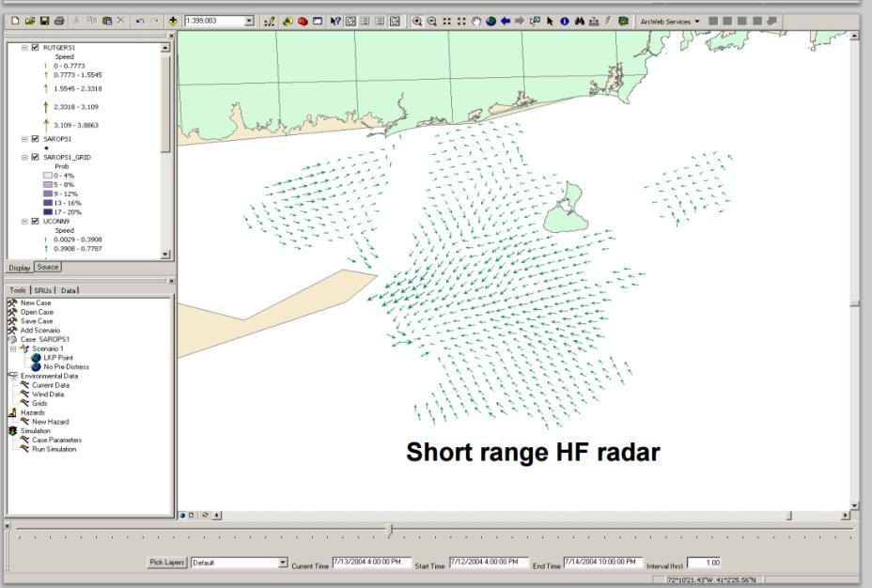Uncheck the SAROPS1 layer checkbox
Viewport: 872px width, 588px height.
[35, 139]
